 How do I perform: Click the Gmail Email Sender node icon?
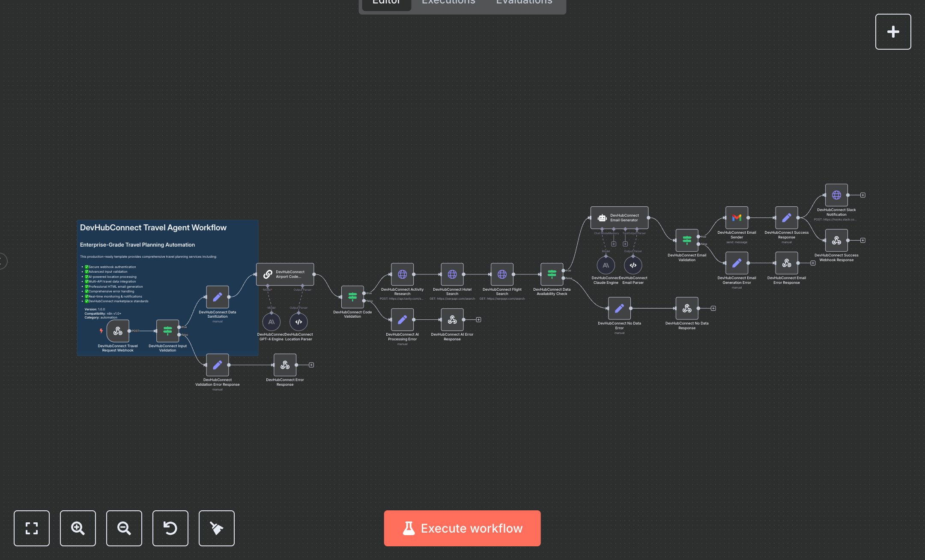tap(737, 218)
